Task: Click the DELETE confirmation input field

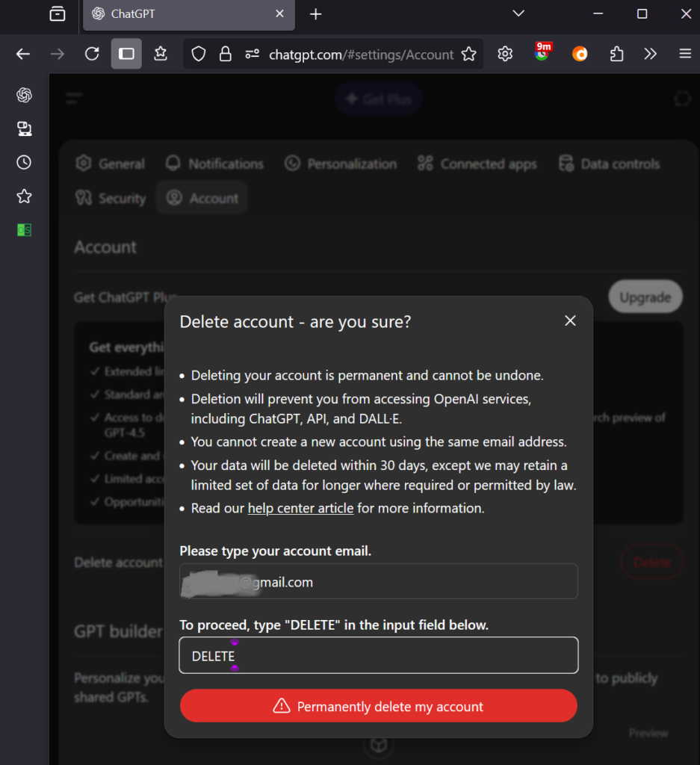Action: [x=379, y=655]
